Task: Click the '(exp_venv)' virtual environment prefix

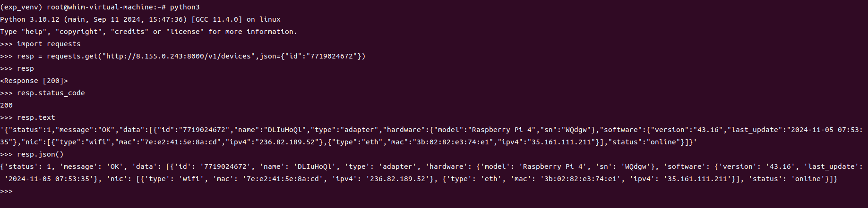Action: (x=21, y=7)
